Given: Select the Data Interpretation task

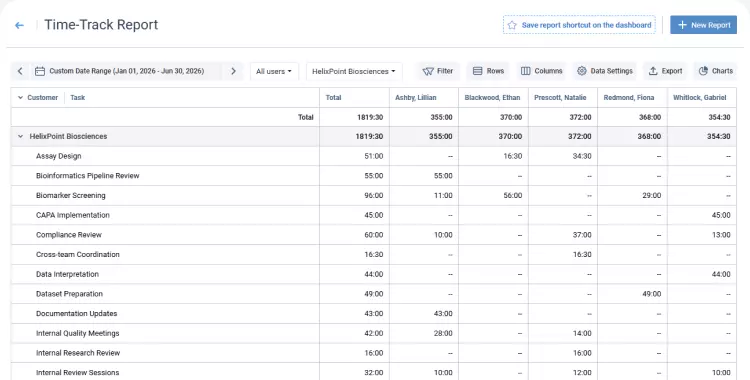Looking at the screenshot, I should coord(67,274).
